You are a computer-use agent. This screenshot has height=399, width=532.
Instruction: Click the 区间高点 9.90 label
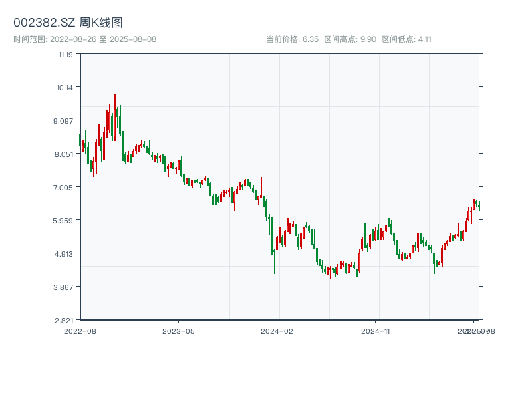point(350,39)
